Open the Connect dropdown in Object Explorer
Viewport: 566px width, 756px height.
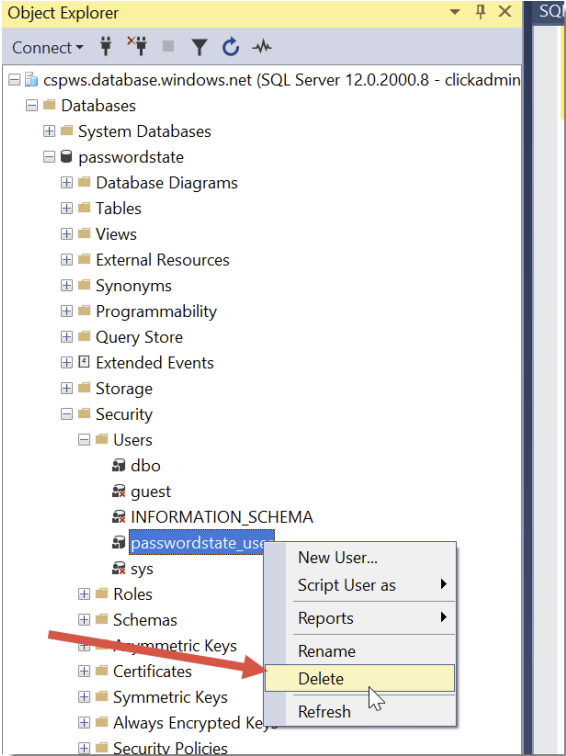point(47,47)
